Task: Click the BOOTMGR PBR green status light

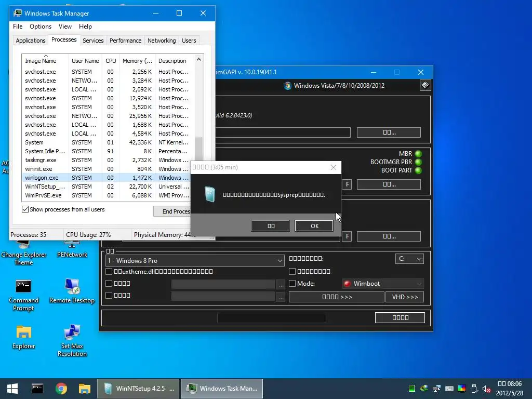Action: (418, 162)
